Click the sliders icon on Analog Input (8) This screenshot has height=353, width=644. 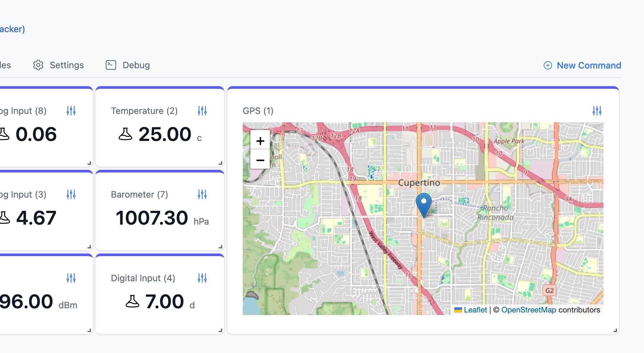71,111
